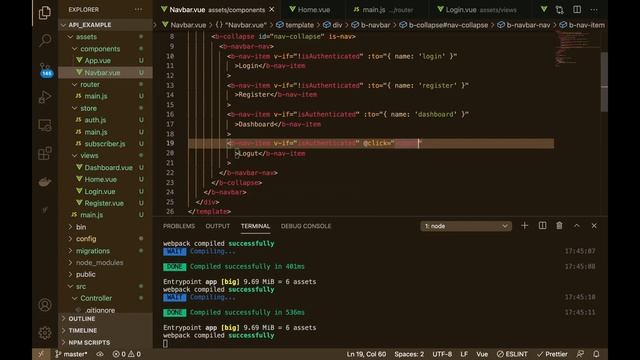Open the Run and Debug view
This screenshot has height=360, width=640.
point(44,97)
